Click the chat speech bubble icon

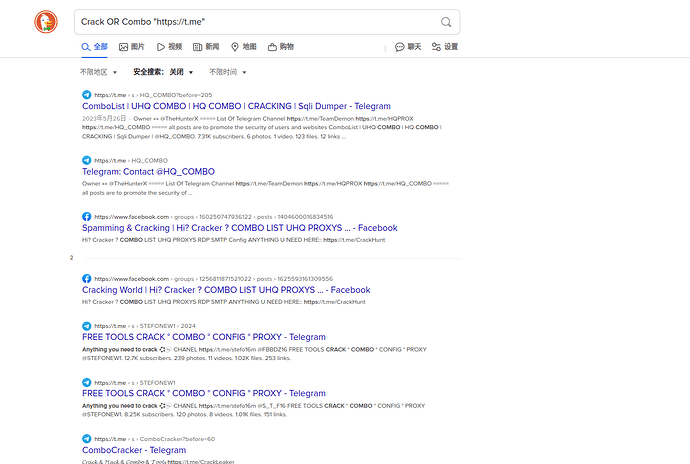(x=400, y=47)
